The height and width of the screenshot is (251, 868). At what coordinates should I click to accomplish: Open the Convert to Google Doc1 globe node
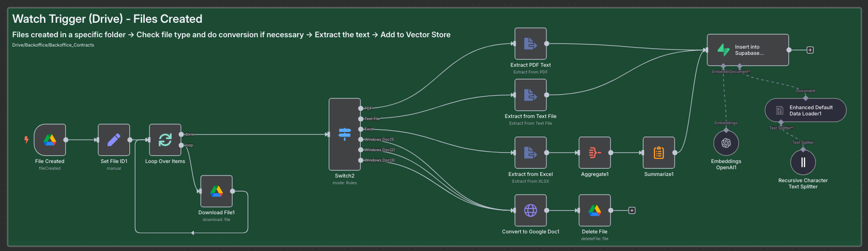[x=530, y=210]
